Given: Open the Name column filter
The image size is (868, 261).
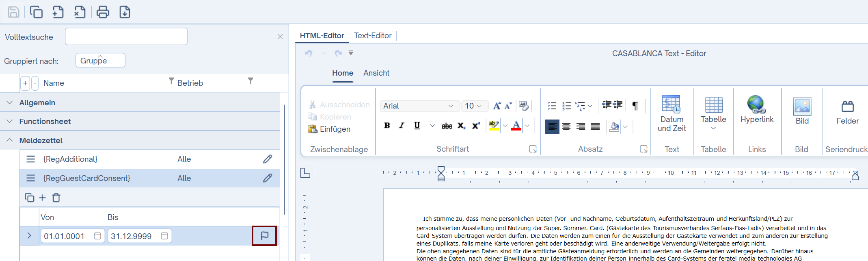Looking at the screenshot, I should click(171, 81).
